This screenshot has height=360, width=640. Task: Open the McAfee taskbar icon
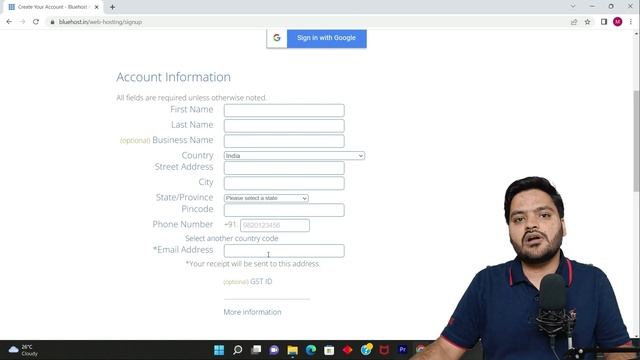pos(384,350)
